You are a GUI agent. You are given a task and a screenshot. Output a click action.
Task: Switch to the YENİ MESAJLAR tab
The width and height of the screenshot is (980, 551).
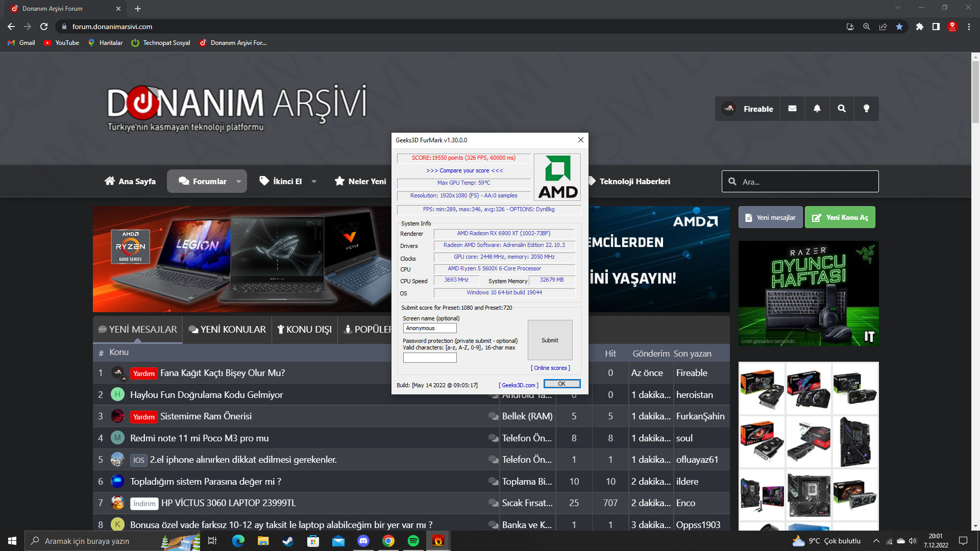pos(138,330)
